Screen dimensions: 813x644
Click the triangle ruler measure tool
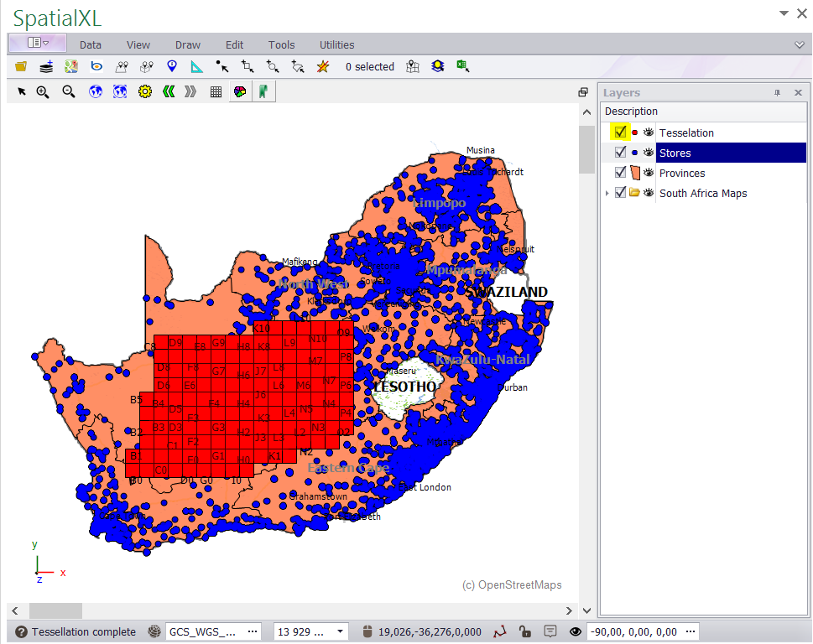(197, 66)
